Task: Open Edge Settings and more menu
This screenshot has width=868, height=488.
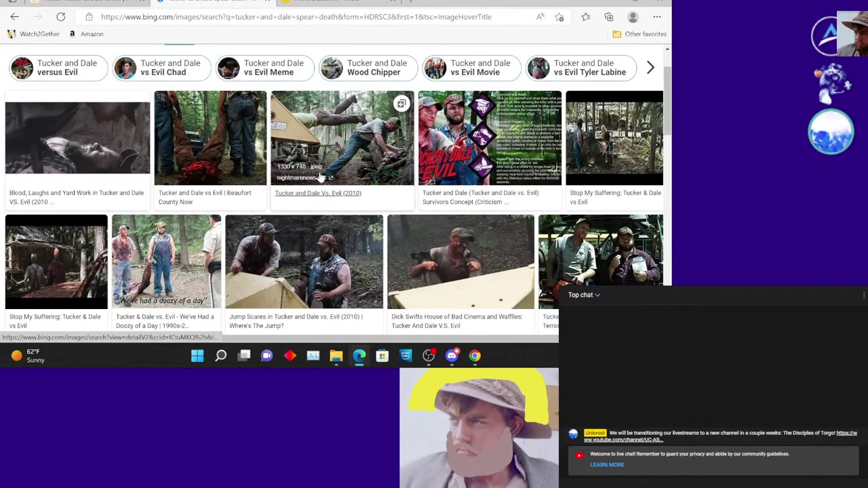Action: point(657,17)
